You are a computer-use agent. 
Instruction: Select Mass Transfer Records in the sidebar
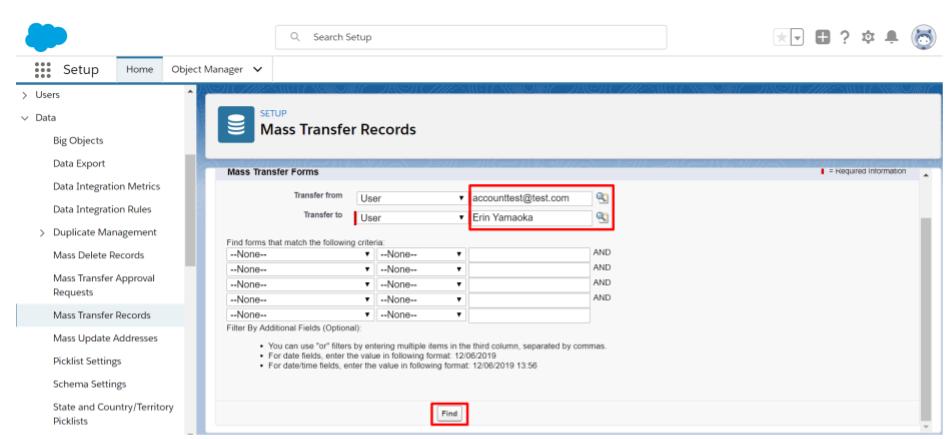pos(101,315)
